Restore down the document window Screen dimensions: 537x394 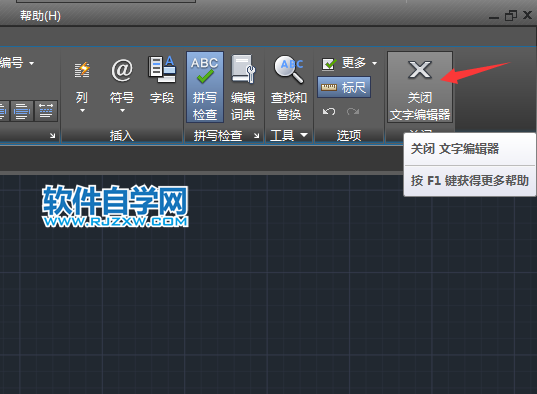coord(511,15)
